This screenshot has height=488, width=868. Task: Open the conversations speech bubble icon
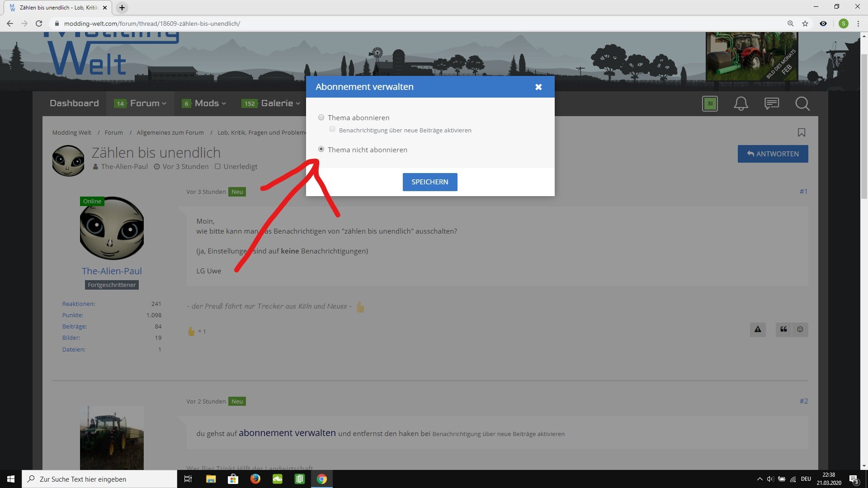click(771, 103)
